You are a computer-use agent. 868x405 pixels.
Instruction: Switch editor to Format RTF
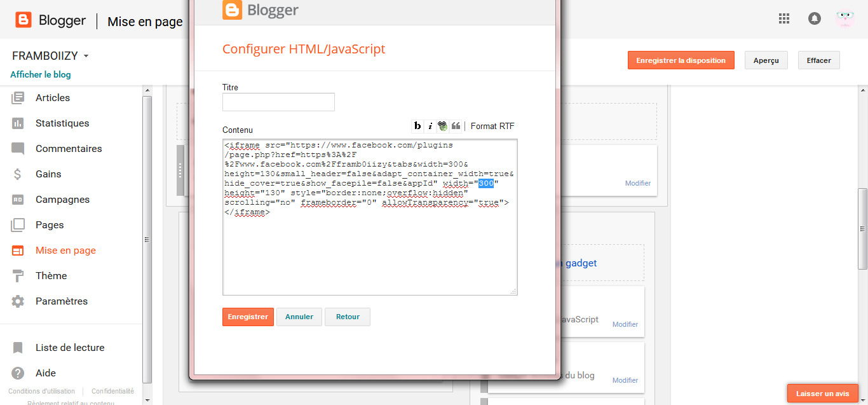(x=492, y=126)
